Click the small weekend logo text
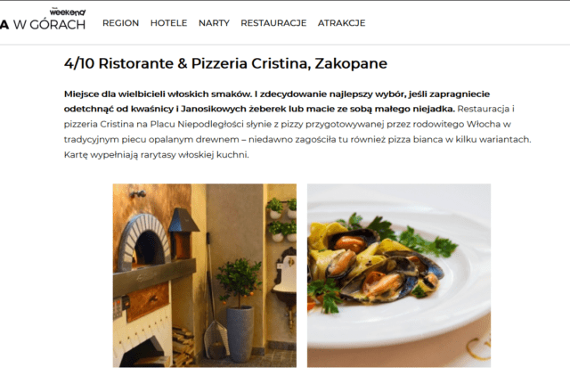 pyautogui.click(x=68, y=12)
